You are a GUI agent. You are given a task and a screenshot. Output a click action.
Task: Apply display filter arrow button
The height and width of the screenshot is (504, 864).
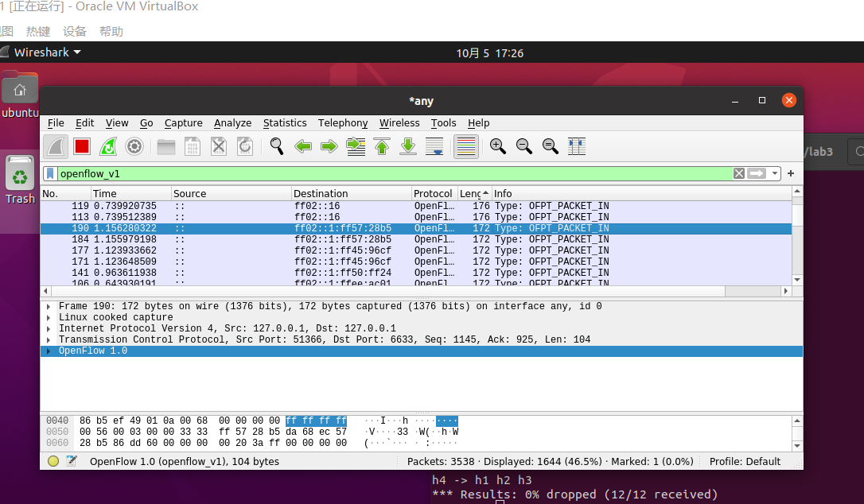click(x=757, y=173)
